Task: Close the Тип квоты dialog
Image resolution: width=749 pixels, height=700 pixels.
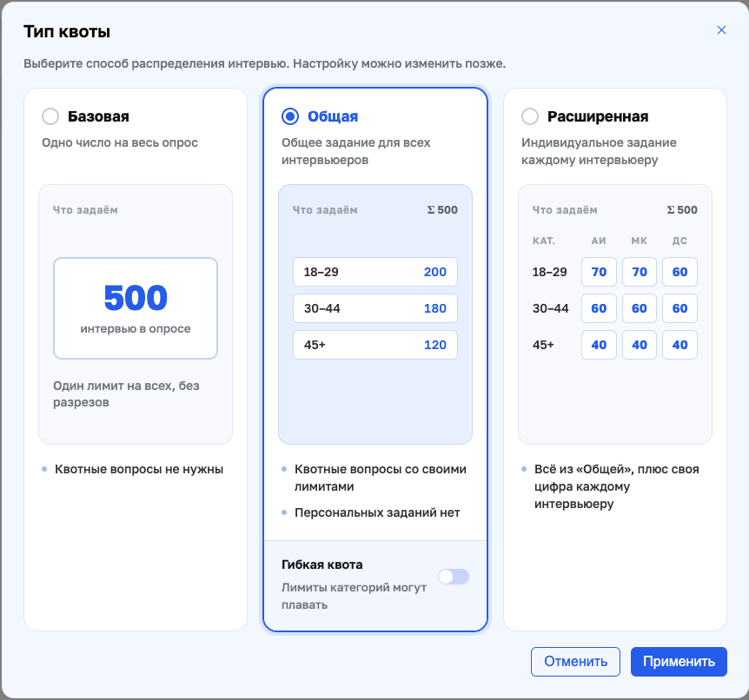Action: (x=721, y=30)
